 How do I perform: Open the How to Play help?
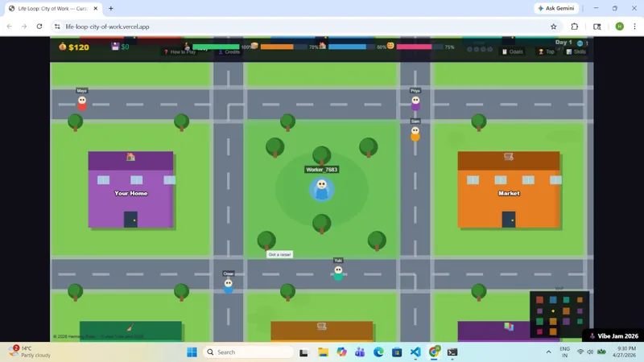[180, 52]
